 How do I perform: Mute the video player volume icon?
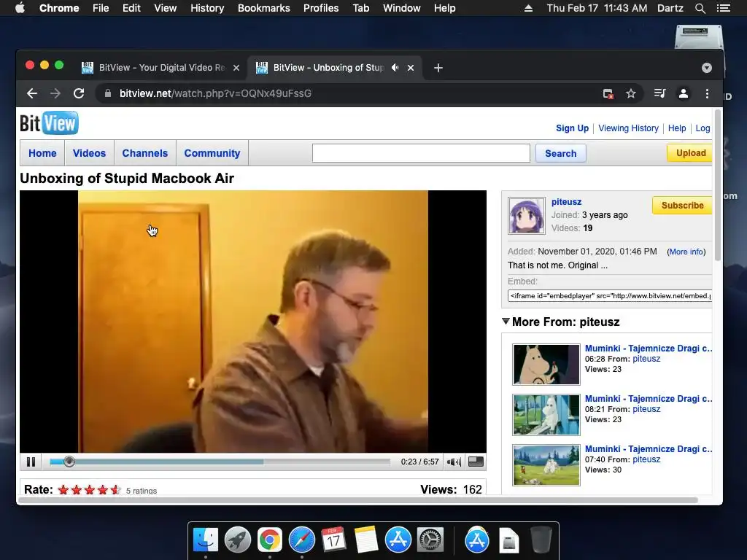tap(454, 462)
